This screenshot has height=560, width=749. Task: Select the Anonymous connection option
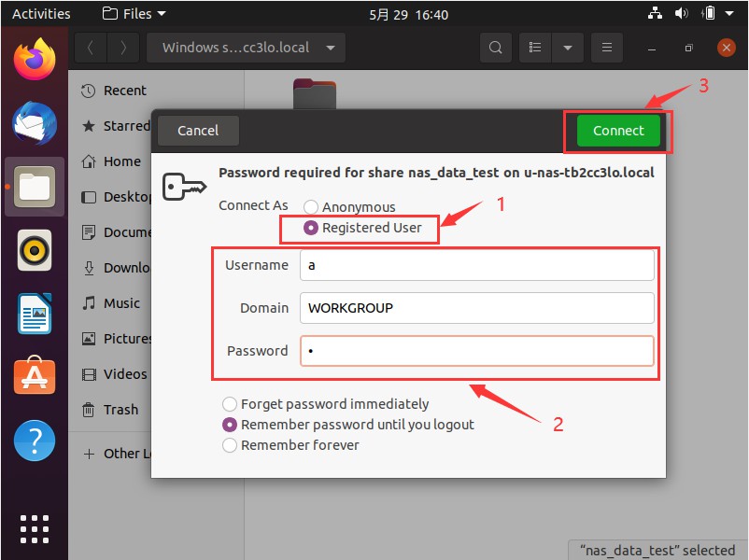(311, 207)
